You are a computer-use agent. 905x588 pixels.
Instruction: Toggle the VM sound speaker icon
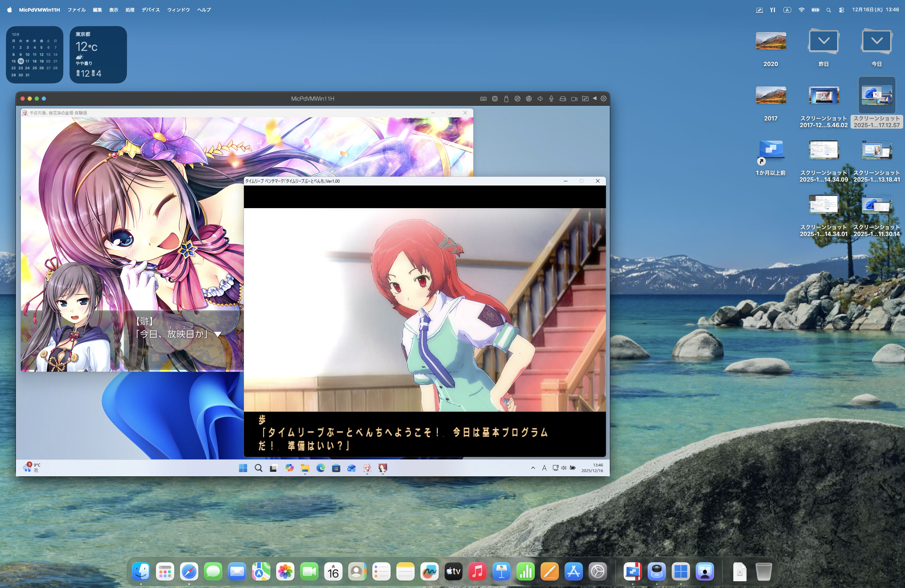(540, 99)
